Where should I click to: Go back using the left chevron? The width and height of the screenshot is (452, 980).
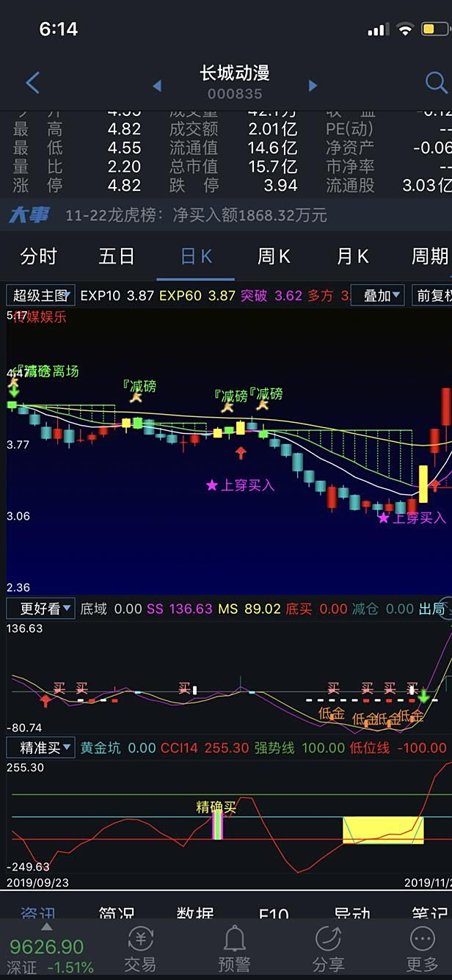coord(32,83)
